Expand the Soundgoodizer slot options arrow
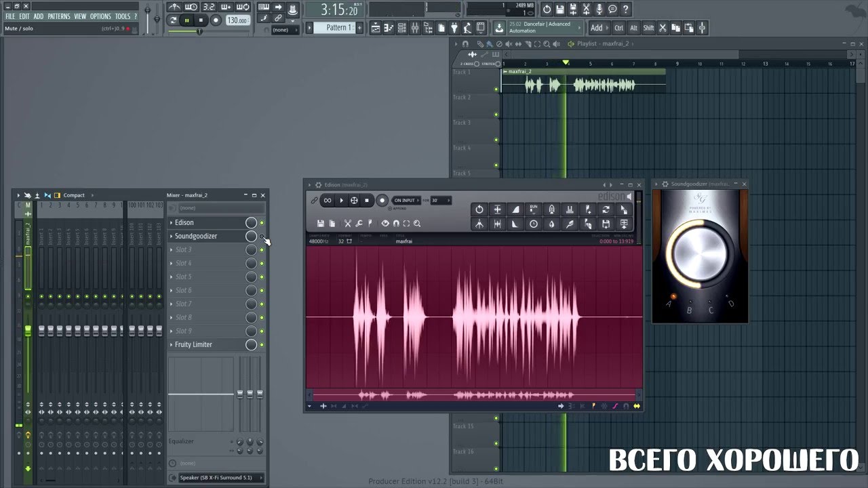 click(x=171, y=237)
